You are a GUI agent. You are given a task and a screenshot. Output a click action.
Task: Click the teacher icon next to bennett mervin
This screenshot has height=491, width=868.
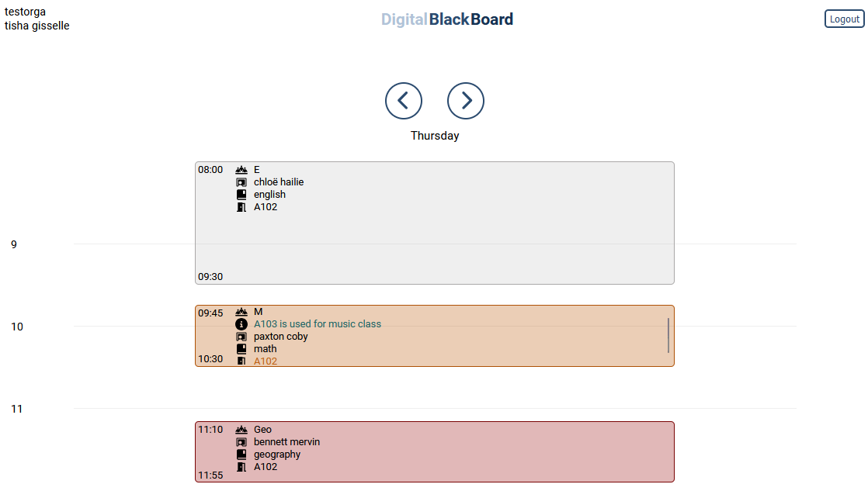click(x=241, y=441)
